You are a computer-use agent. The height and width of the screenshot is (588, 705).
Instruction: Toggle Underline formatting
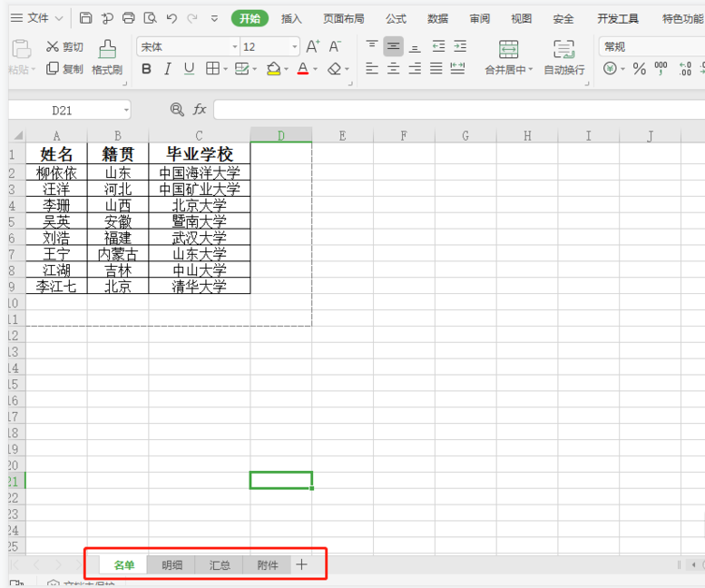tap(190, 69)
